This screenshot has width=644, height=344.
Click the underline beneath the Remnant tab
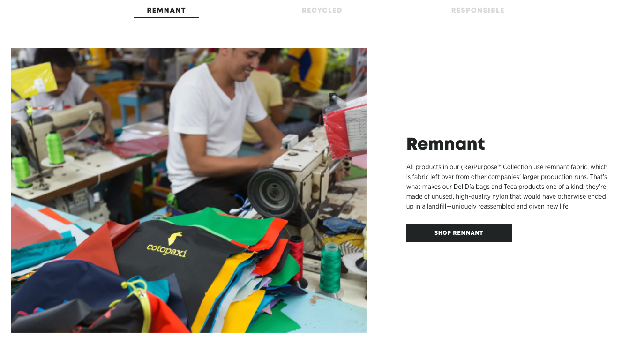[166, 17]
